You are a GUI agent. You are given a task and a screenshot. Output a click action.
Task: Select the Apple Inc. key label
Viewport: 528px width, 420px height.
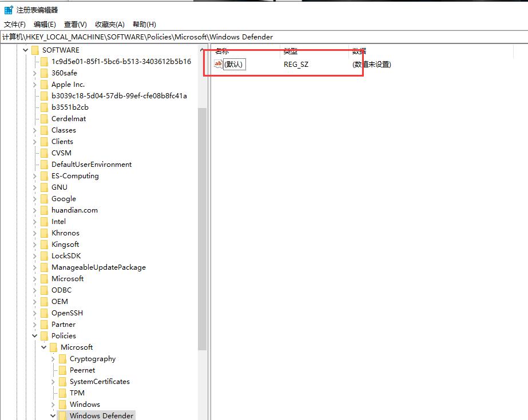point(68,85)
